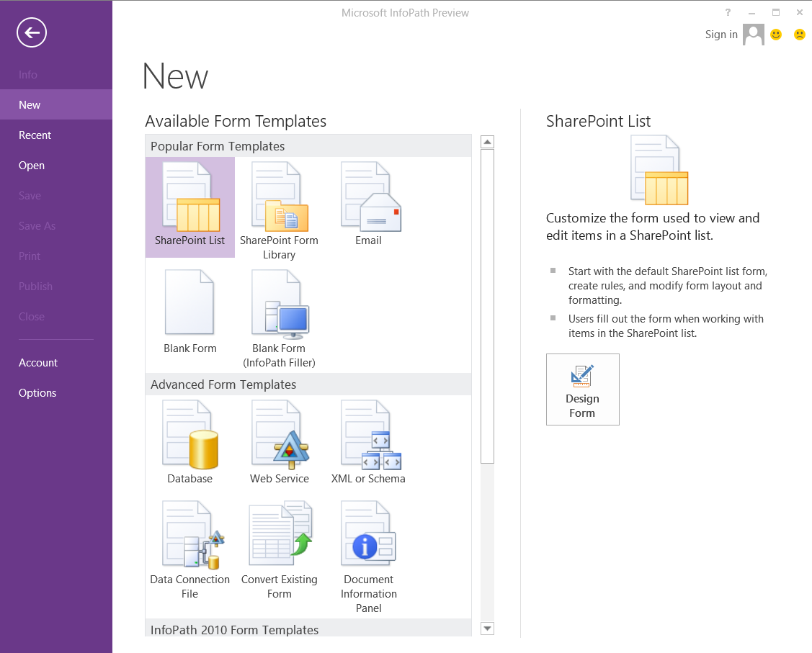This screenshot has width=812, height=653.
Task: Pick the Data Connection File template
Action: tap(190, 549)
